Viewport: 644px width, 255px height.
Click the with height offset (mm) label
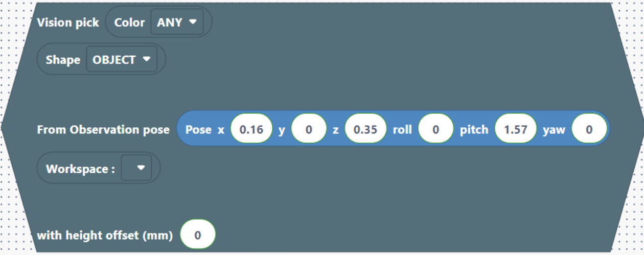(x=105, y=236)
